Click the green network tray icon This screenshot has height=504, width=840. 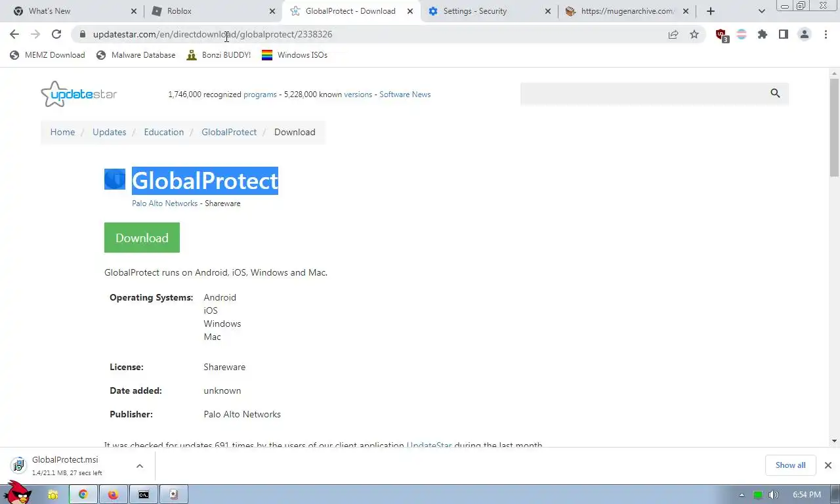758,495
